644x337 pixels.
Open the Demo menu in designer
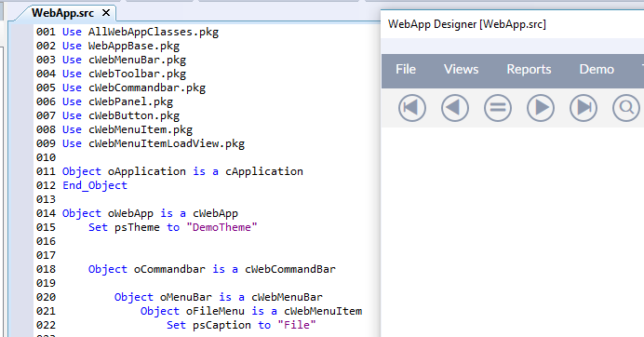[597, 70]
